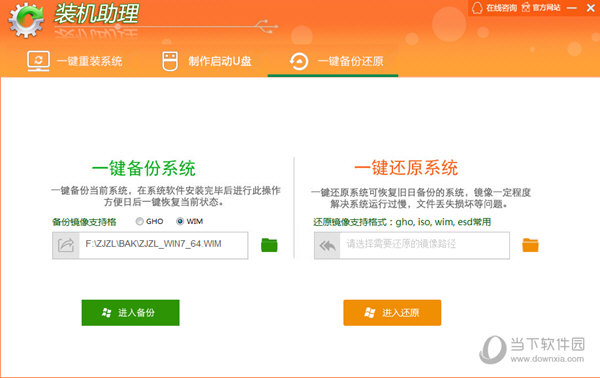The height and width of the screenshot is (378, 600).
Task: Open the 制作启动U盘 tab
Action: click(207, 61)
